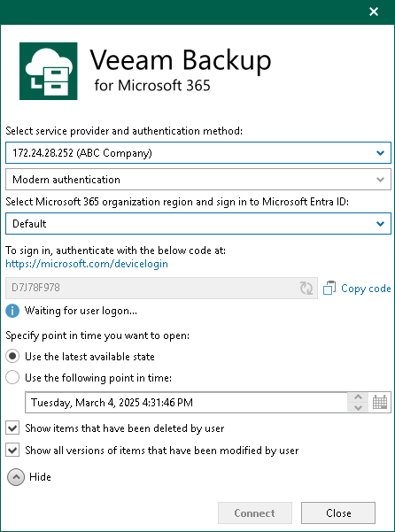Open the Default region dropdown
Screen dimensions: 395x532
[198, 224]
